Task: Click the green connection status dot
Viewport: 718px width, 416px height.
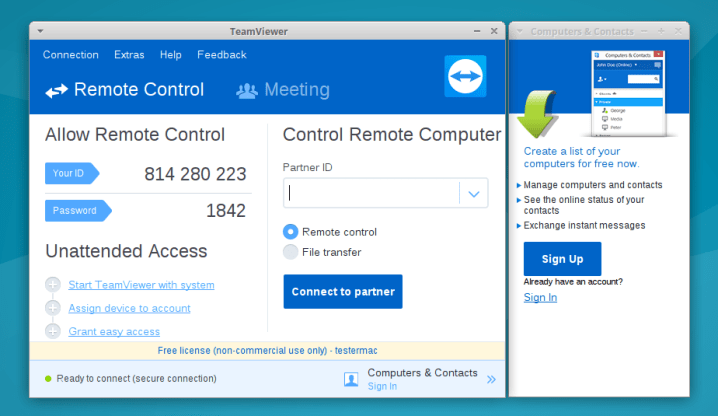Action: (48, 378)
